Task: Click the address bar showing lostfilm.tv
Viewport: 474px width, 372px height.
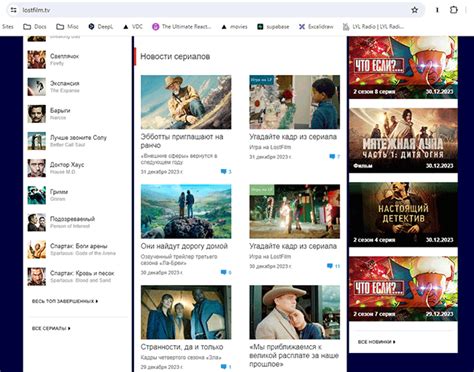Action: [213, 10]
